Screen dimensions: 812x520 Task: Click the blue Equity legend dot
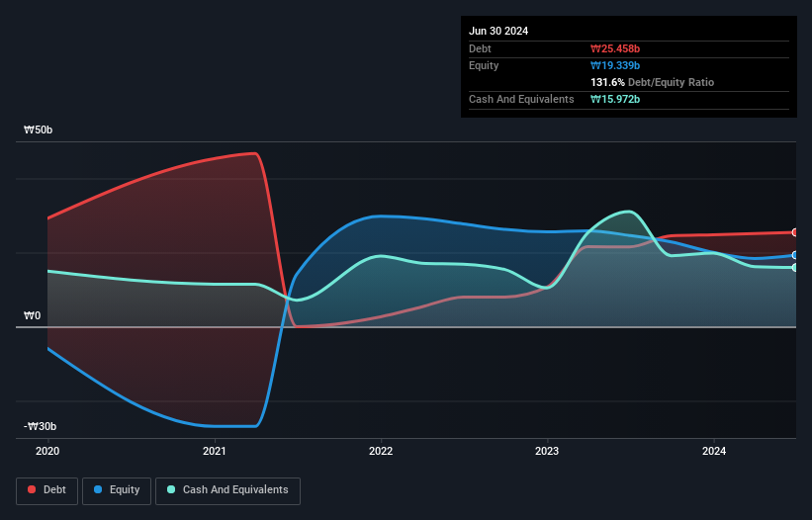tap(98, 489)
